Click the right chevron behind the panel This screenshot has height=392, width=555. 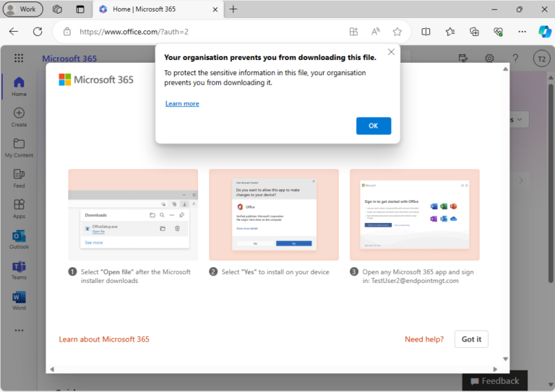[x=520, y=180]
